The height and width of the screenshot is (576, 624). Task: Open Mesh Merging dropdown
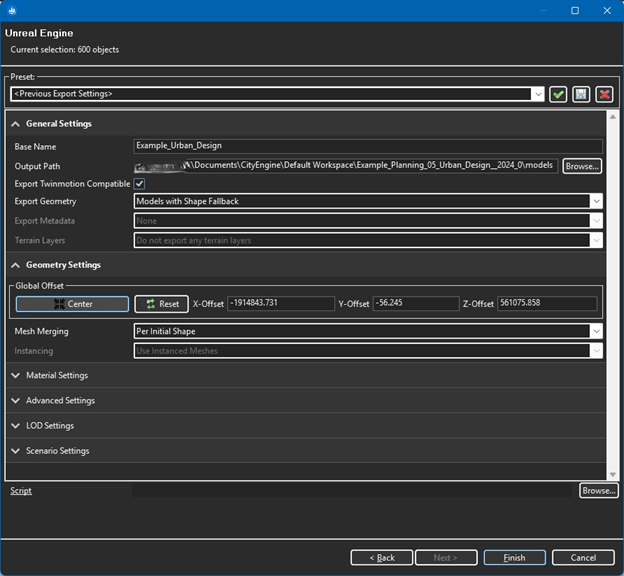[x=596, y=331]
